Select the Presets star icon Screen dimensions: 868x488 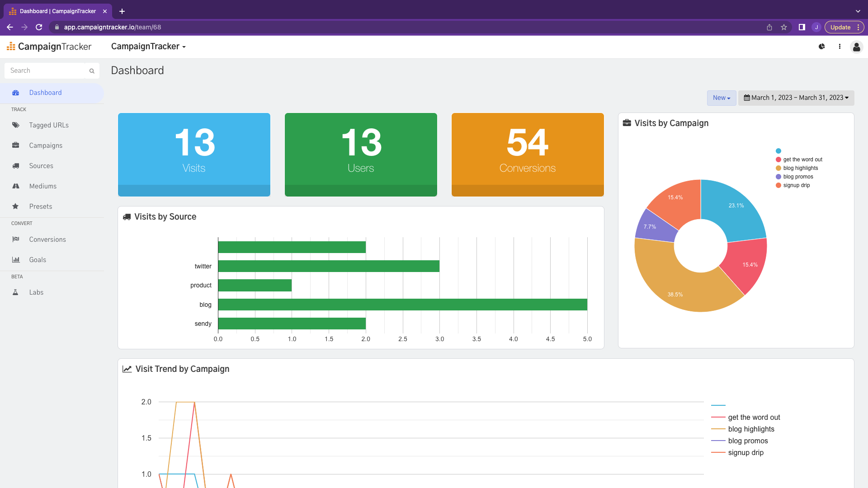16,206
